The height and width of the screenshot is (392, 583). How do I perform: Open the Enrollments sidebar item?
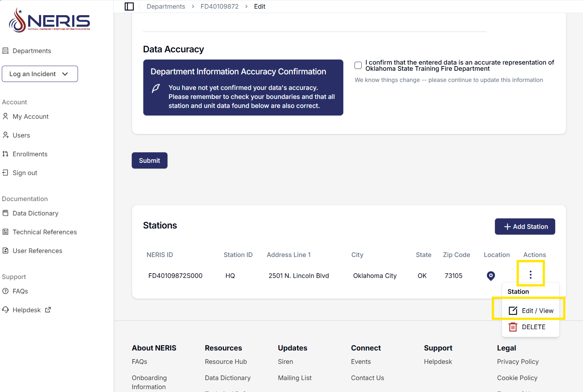30,154
